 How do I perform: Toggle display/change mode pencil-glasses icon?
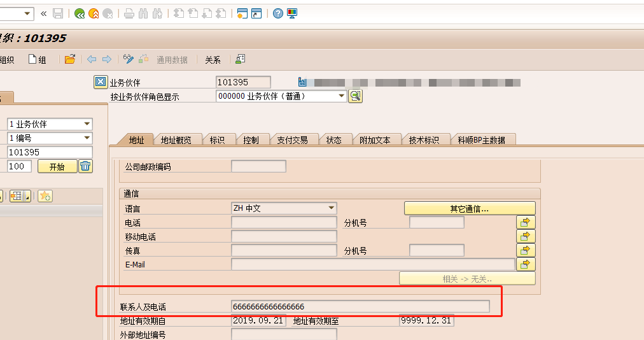click(129, 59)
